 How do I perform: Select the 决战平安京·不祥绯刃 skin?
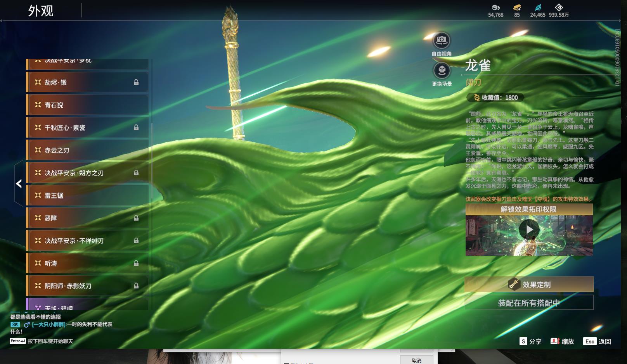coord(87,241)
